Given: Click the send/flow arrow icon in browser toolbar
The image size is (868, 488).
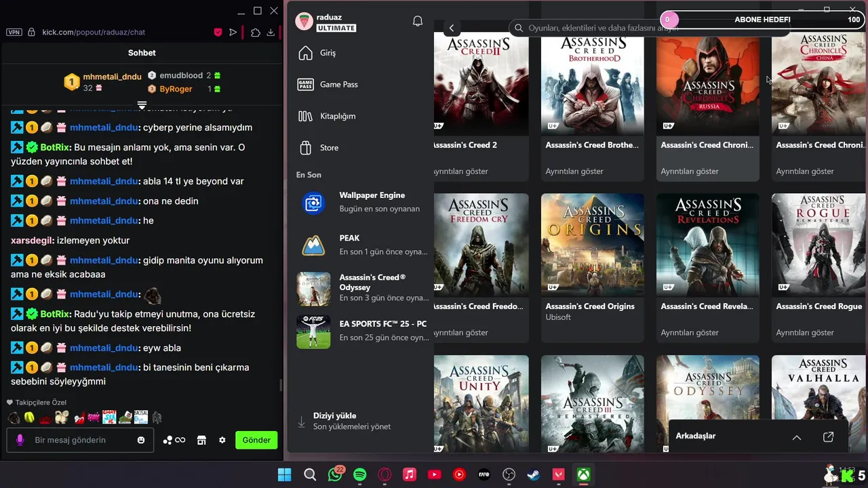Looking at the screenshot, I should coord(233,32).
